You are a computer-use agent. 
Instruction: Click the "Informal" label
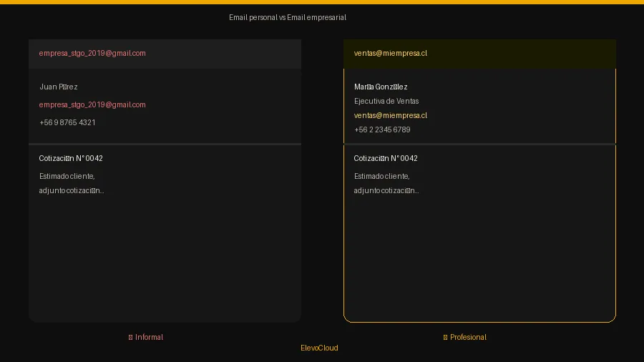pos(149,338)
